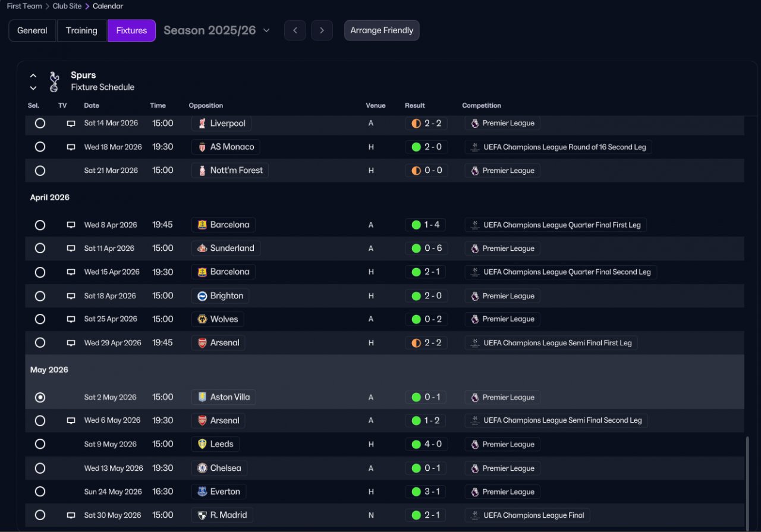Screen dimensions: 761x532
Task: Click the TV icon on Liverpool fixture
Action: tap(71, 124)
